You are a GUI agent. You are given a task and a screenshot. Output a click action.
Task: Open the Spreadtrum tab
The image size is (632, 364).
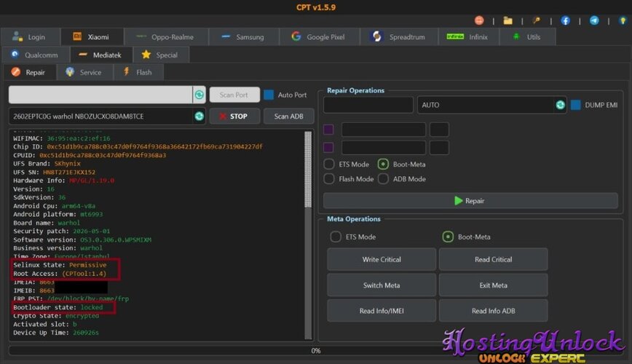399,36
